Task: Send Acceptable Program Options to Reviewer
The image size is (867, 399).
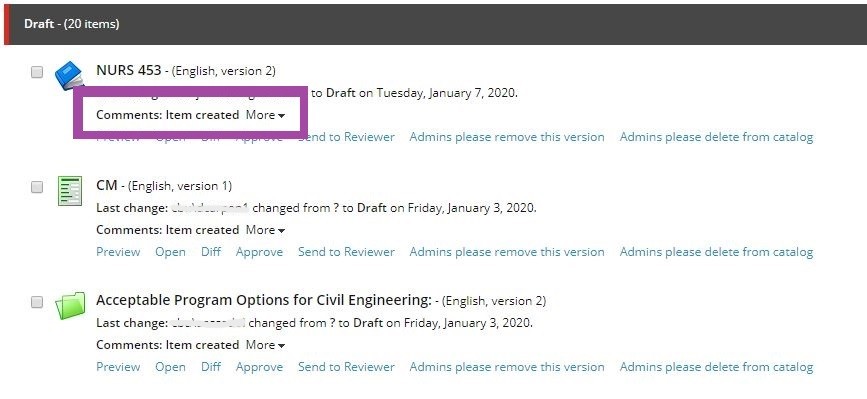Action: 346,367
